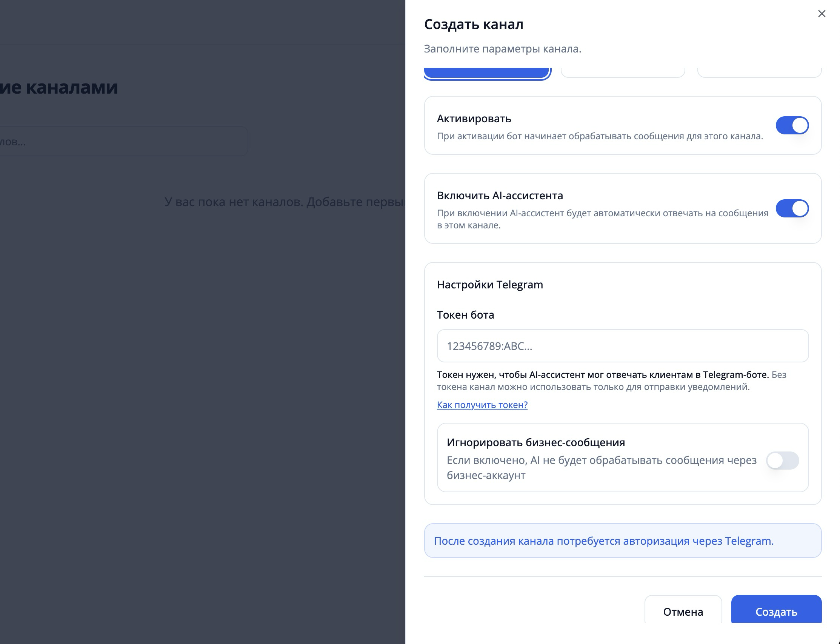
Task: Disable the Включить AI-ассистента switch
Action: click(x=792, y=208)
